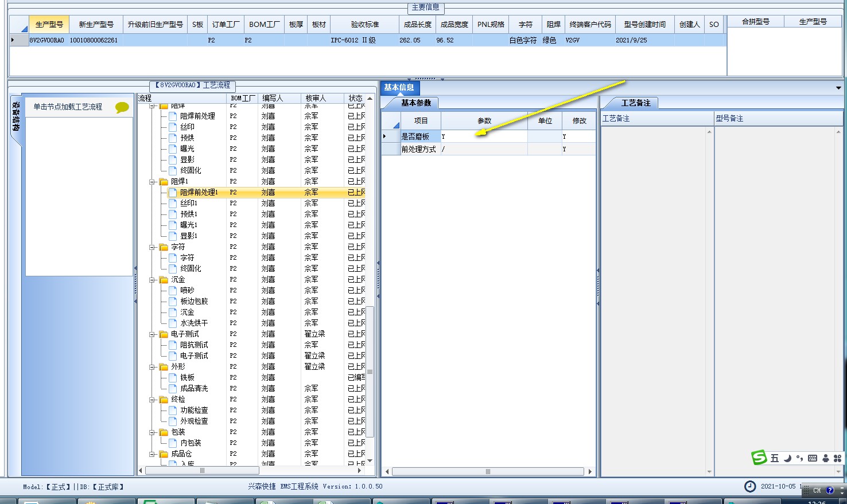Sort by the 验收标准 column header

365,25
